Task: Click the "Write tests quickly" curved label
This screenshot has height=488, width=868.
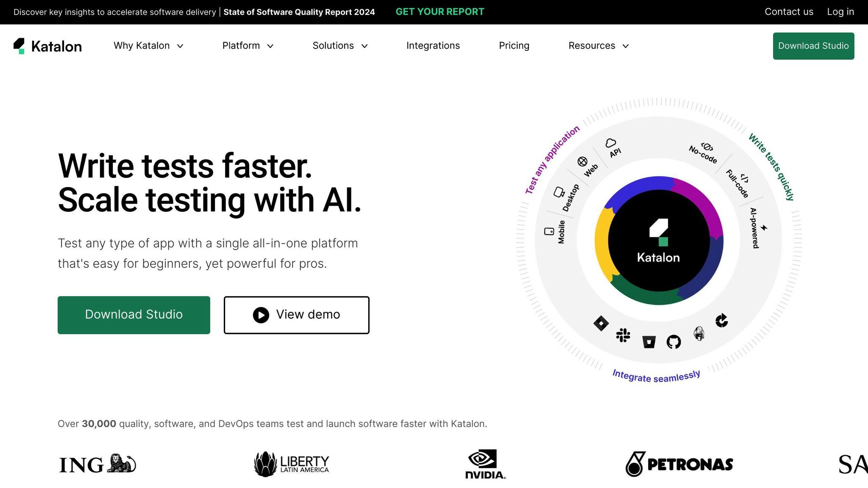Action: tap(771, 166)
